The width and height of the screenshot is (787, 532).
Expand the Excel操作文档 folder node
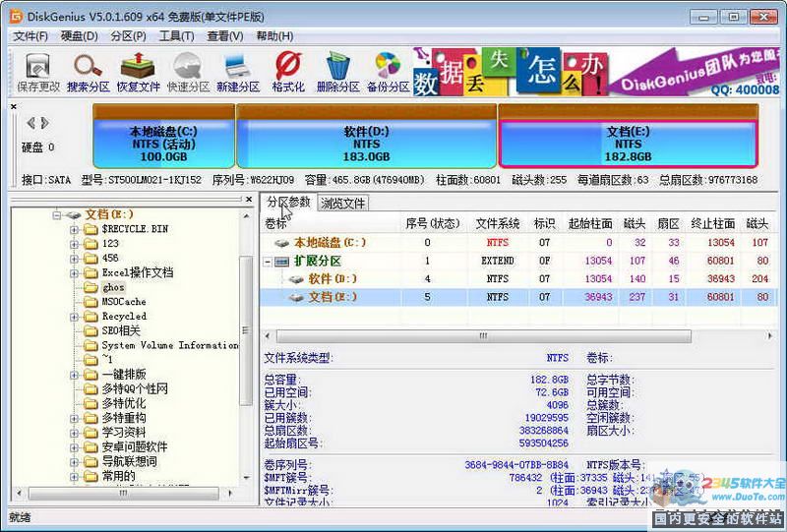point(75,272)
